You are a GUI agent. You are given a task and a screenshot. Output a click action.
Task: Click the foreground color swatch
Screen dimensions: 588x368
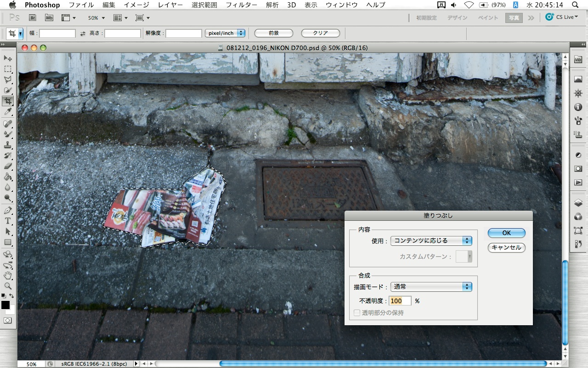point(6,305)
